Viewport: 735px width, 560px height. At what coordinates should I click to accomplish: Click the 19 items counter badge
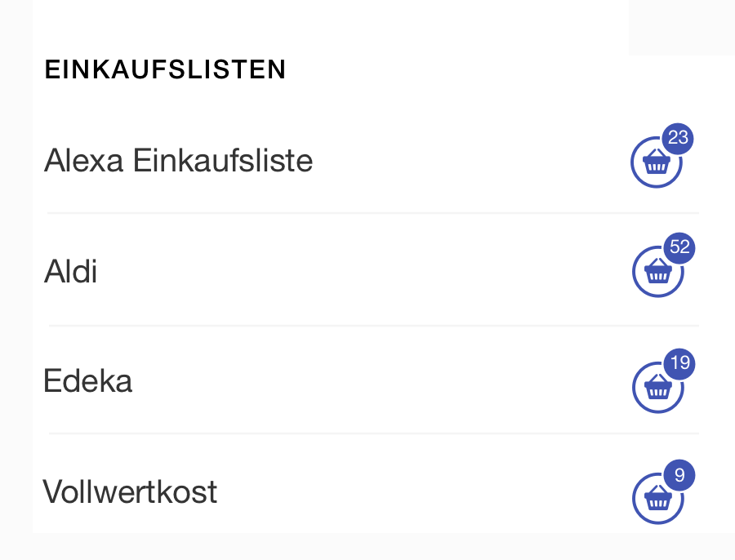(679, 364)
